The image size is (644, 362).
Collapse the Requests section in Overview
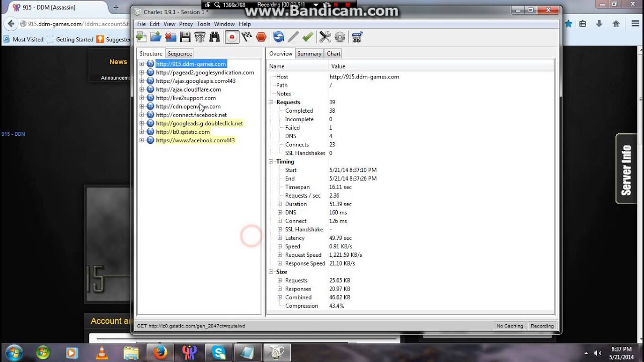click(271, 102)
